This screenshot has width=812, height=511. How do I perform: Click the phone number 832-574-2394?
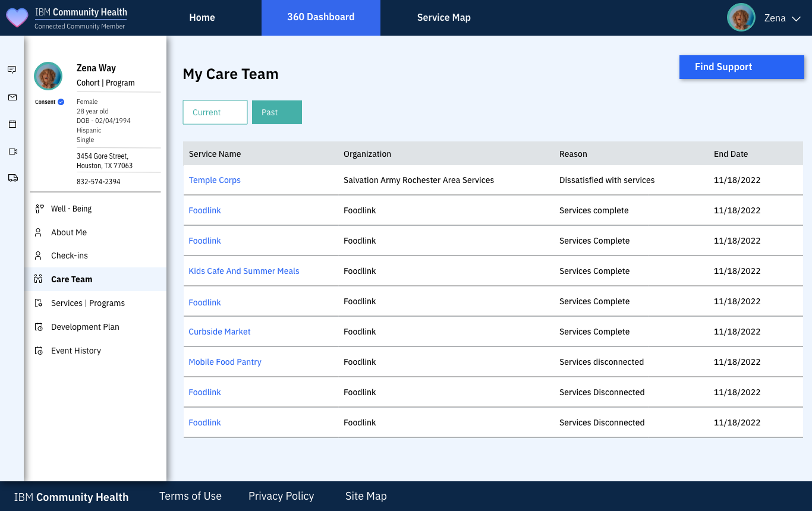[99, 181]
